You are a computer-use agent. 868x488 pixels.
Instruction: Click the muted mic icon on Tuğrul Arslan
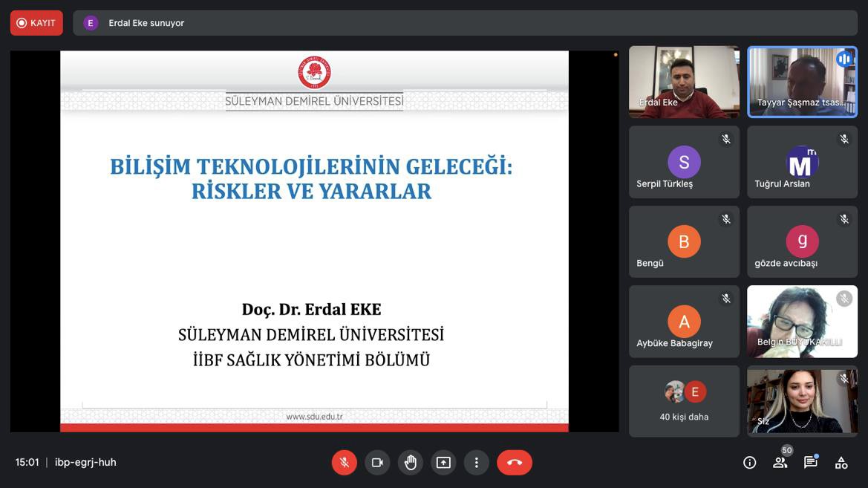844,139
